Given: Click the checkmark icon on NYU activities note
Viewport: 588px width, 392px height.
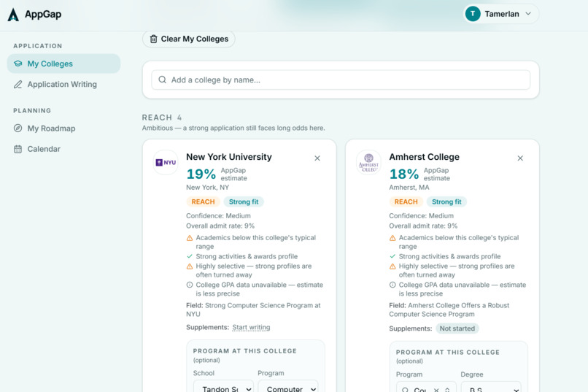Looking at the screenshot, I should click(x=190, y=256).
